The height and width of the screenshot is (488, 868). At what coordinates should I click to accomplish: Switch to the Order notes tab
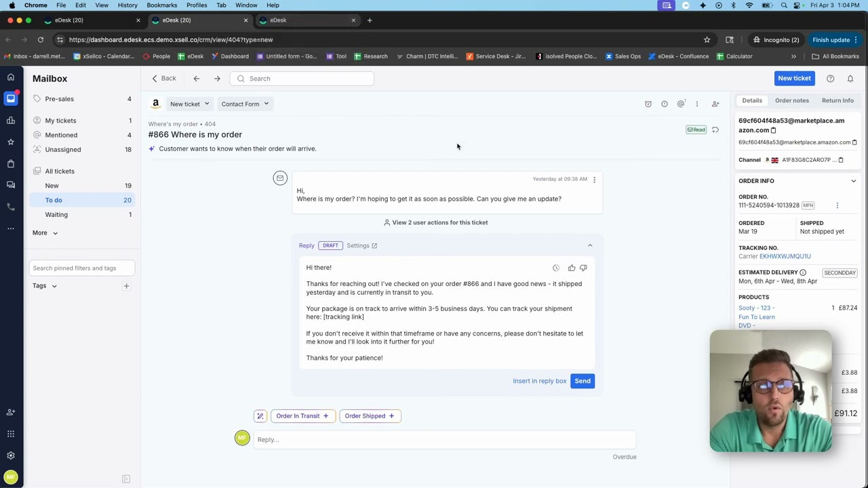point(791,100)
